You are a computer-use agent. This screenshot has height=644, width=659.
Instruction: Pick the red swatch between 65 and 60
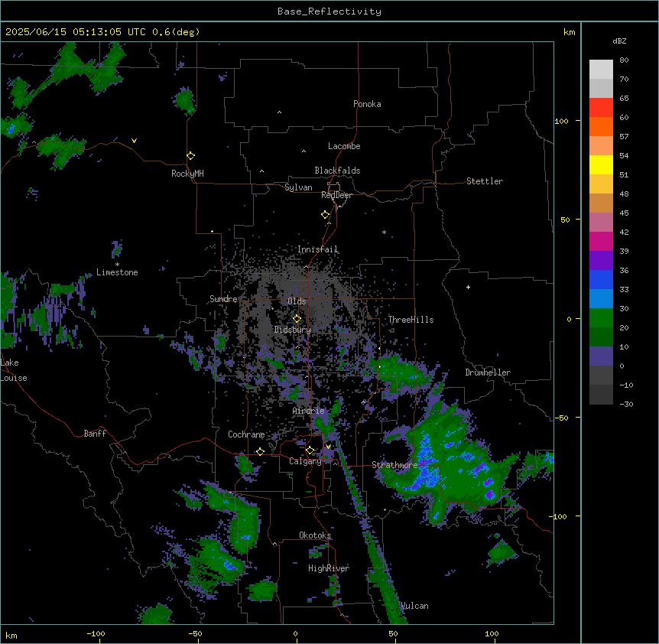pyautogui.click(x=601, y=108)
